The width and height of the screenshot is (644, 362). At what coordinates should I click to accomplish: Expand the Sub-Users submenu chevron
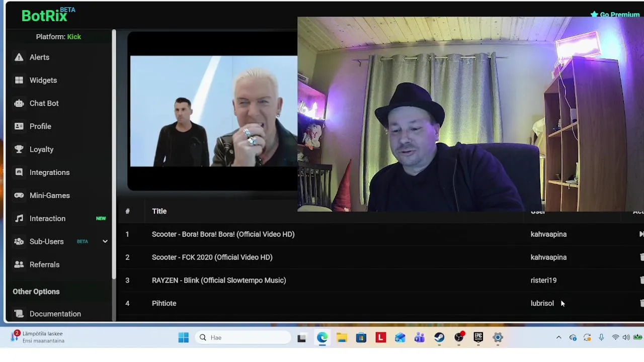pos(105,241)
